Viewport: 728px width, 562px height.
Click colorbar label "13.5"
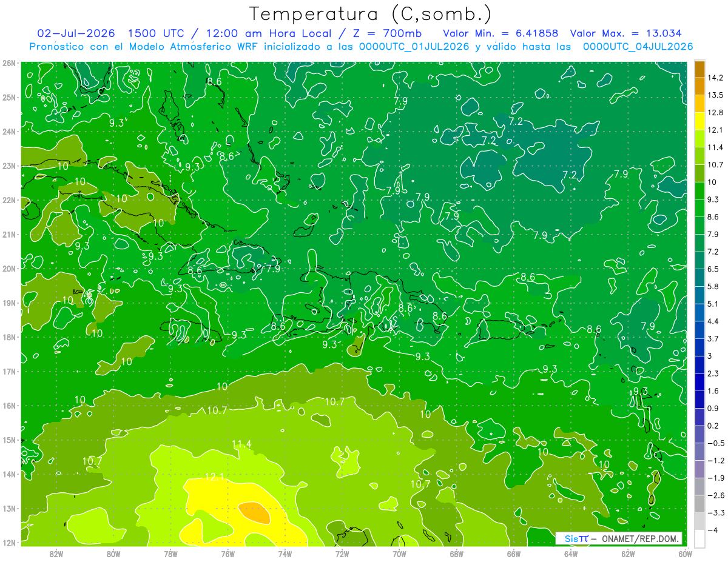pyautogui.click(x=715, y=95)
